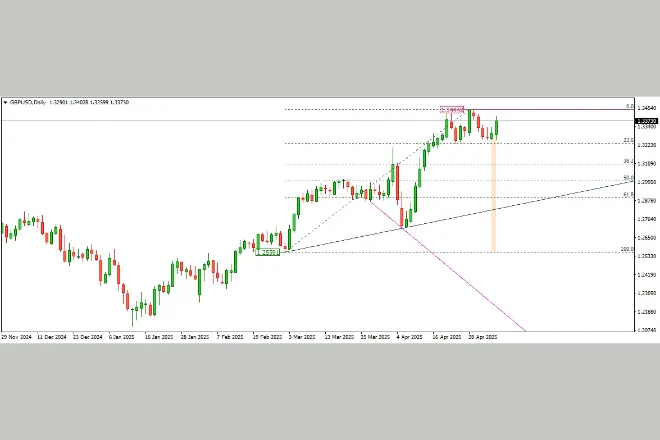Click the 6 Jan 2025 date label
Viewport: 660px width, 440px height.
(x=122, y=337)
